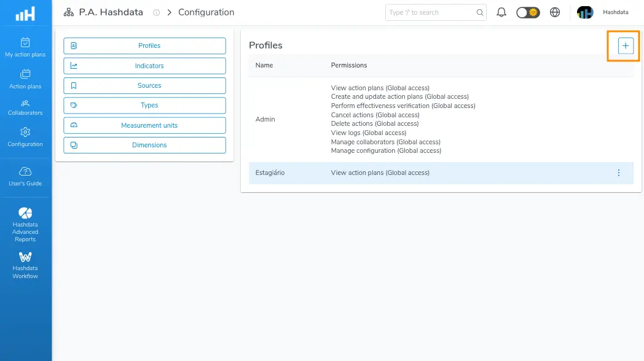Click 'Cancel actions (Global access)' text

(x=375, y=115)
